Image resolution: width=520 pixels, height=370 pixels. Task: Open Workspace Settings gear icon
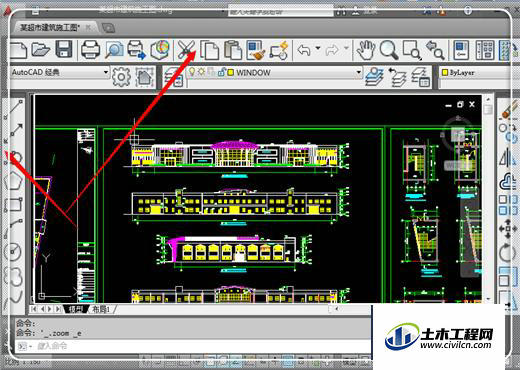[x=121, y=77]
